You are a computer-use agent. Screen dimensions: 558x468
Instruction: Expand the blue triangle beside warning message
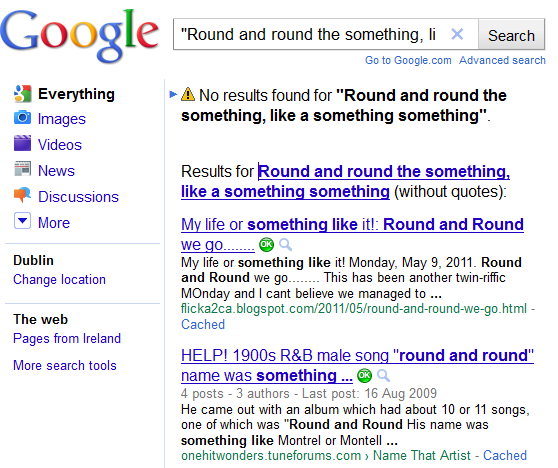[x=173, y=94]
